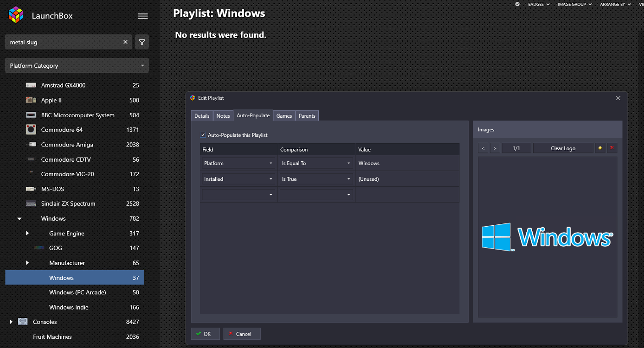
Task: Select the Windows Indie playlist
Action: tap(75, 307)
